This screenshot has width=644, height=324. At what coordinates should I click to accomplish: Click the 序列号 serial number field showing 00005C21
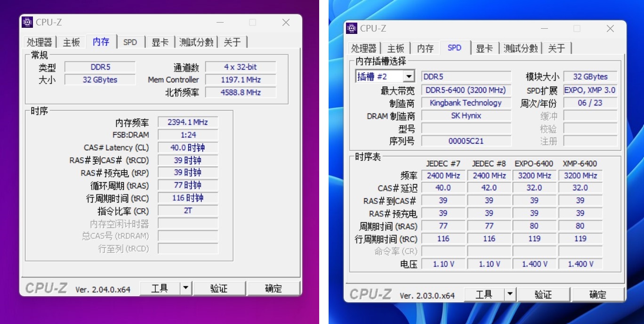coord(465,141)
